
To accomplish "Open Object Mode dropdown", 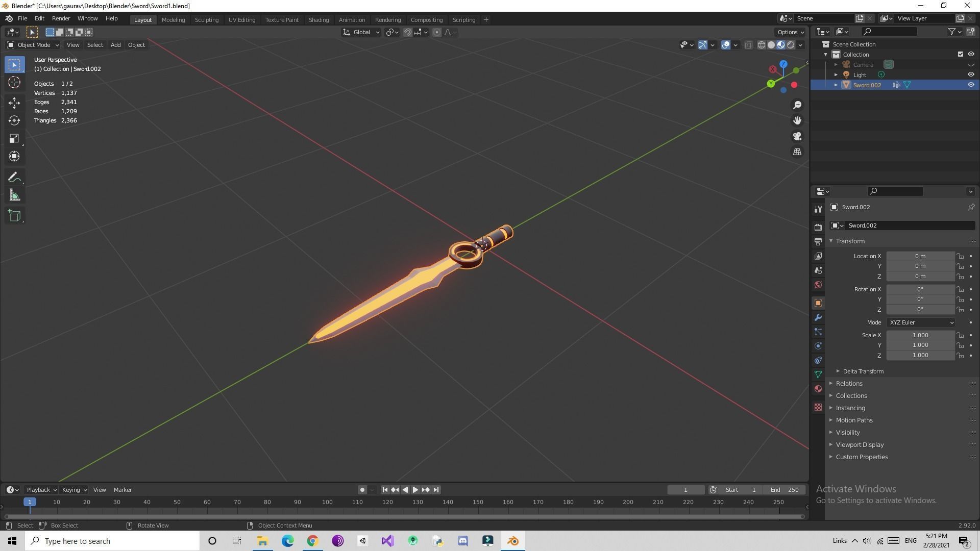I will [x=33, y=45].
